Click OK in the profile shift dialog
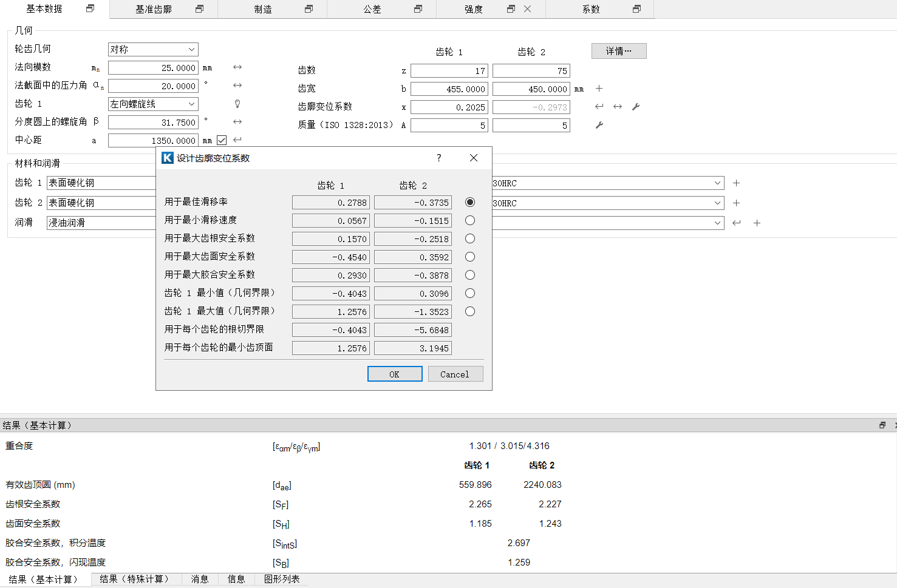The height and width of the screenshot is (588, 897). click(x=395, y=374)
